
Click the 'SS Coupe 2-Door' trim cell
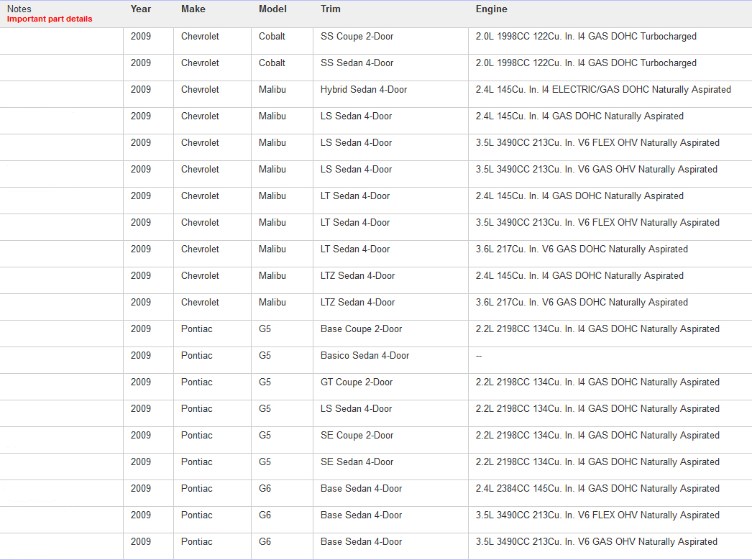click(x=357, y=37)
